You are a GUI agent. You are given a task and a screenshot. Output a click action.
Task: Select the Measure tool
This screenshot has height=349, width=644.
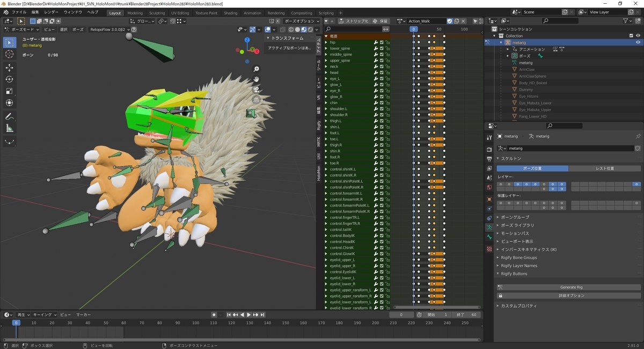[x=10, y=128]
